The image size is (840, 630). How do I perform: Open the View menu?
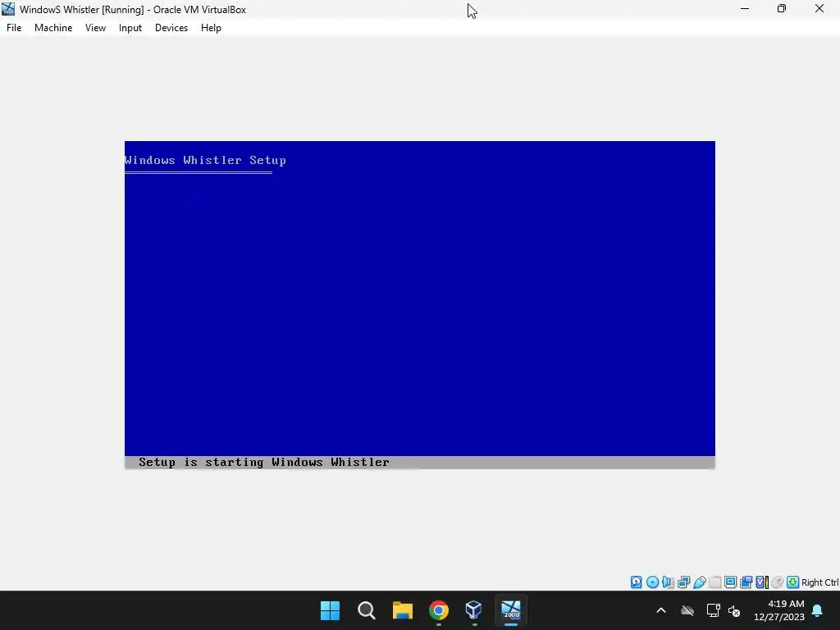[95, 28]
